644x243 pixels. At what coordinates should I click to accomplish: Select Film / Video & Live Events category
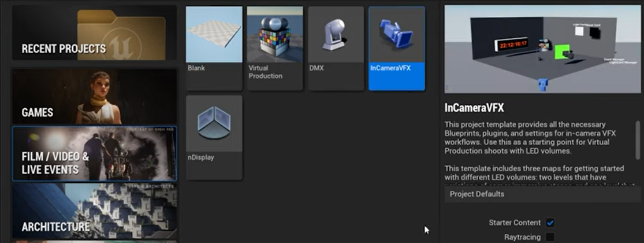tap(95, 153)
